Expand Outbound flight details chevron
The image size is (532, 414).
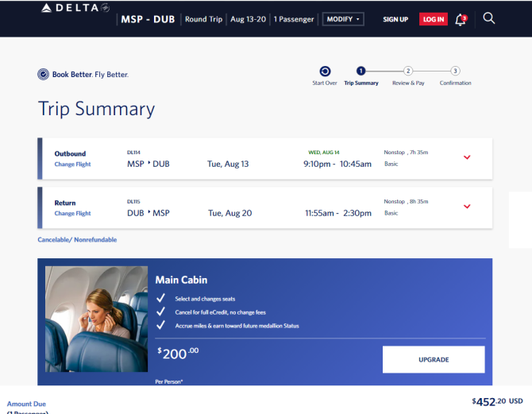click(467, 157)
